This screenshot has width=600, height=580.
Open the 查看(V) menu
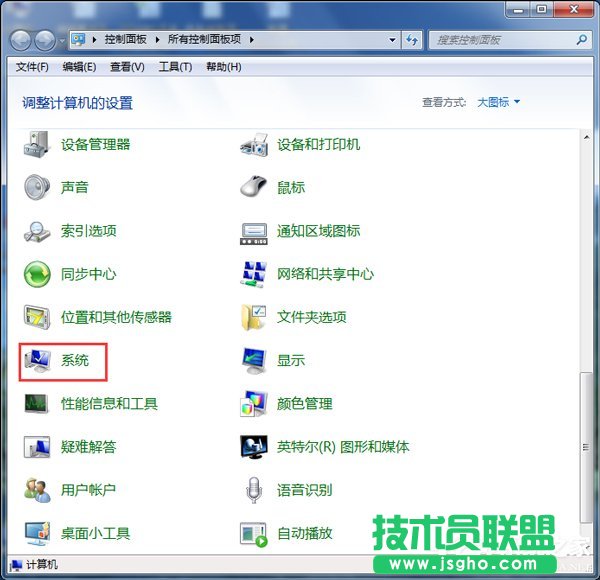[127, 67]
